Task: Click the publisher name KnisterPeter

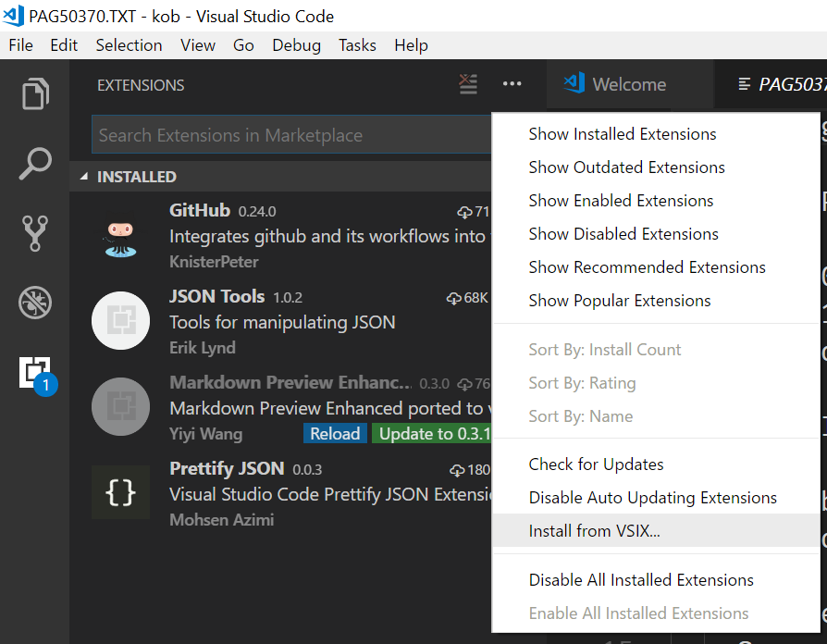Action: (x=214, y=262)
